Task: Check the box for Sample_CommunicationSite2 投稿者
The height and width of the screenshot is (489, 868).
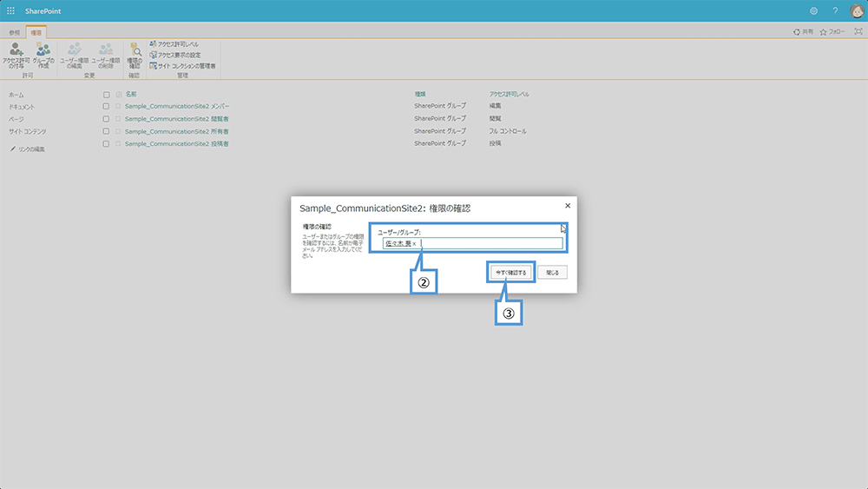Action: (x=106, y=144)
